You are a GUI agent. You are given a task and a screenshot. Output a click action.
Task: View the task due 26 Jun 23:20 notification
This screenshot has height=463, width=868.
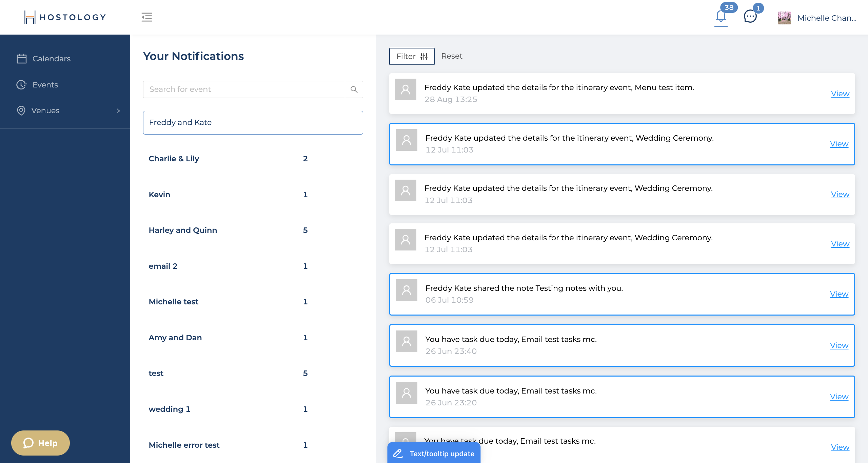pos(839,397)
